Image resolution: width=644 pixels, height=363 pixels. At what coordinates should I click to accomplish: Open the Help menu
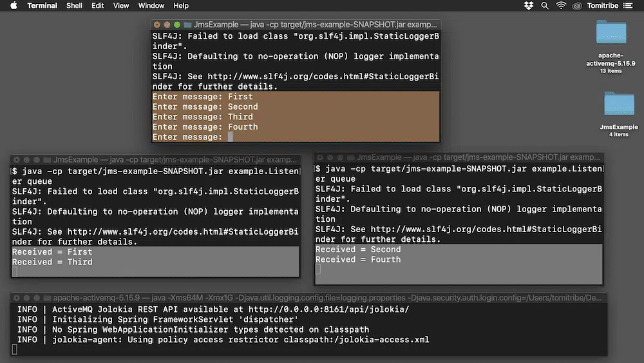pyautogui.click(x=181, y=6)
